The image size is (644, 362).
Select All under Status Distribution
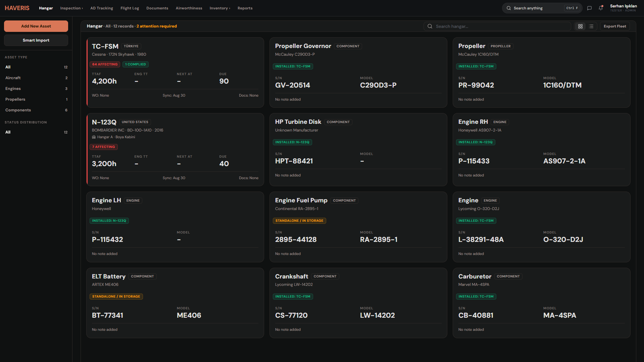click(36, 132)
